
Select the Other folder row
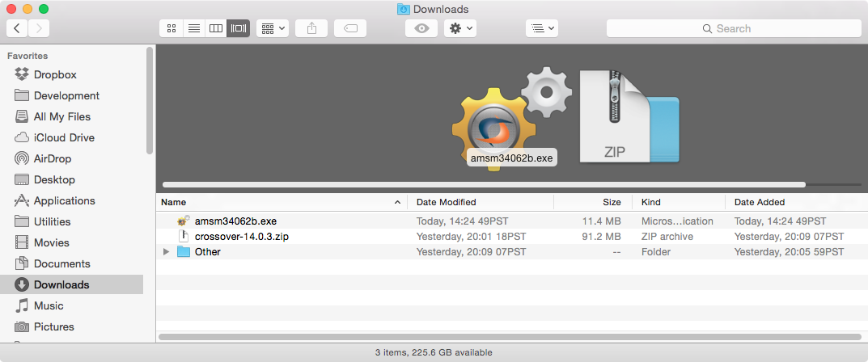(x=512, y=252)
